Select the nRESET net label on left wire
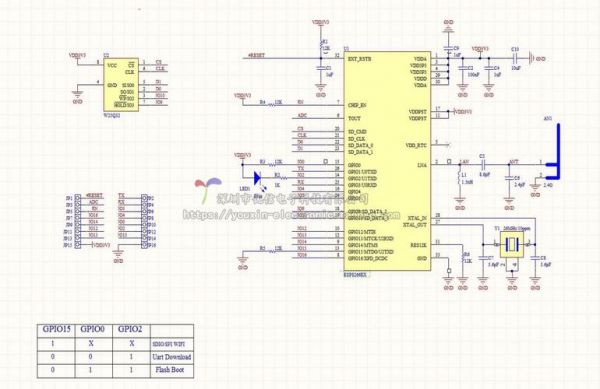Screen dimensions: 600x389 click(256, 55)
